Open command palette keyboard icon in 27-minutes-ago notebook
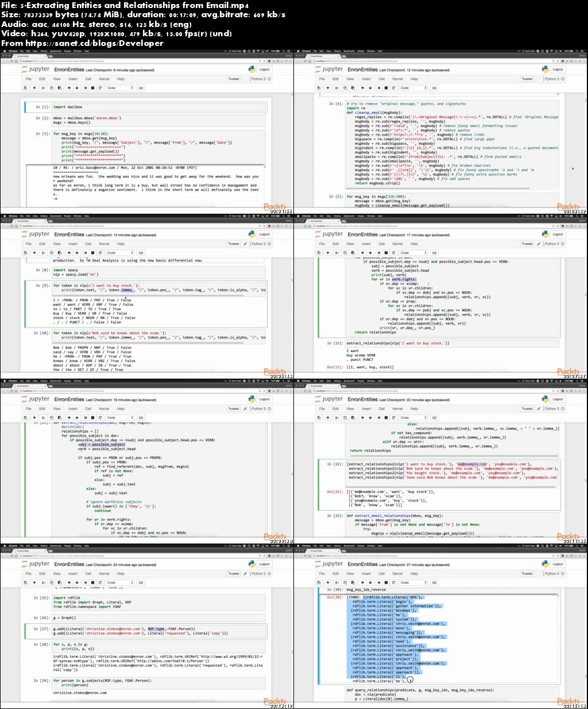 point(434,583)
